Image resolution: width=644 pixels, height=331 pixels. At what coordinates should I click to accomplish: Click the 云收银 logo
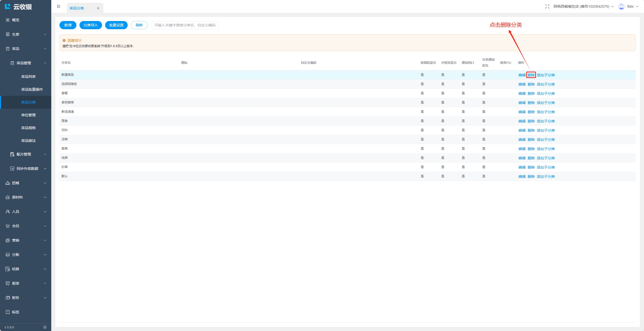tap(18, 7)
